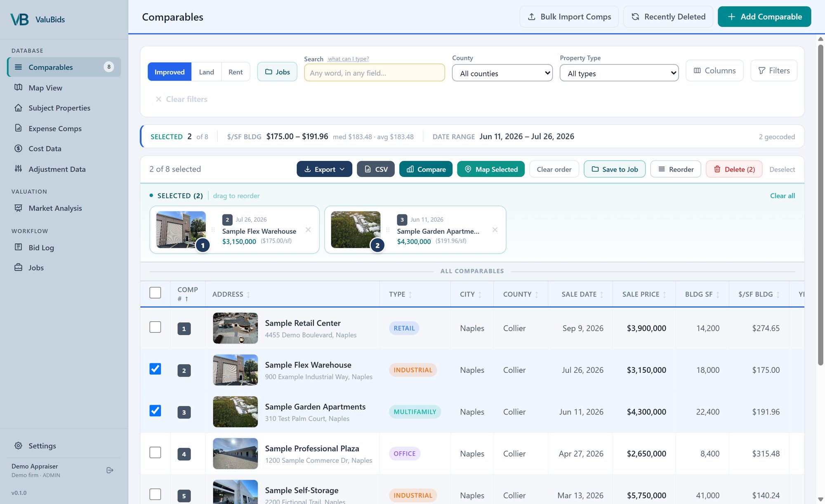The width and height of the screenshot is (825, 504).
Task: Click the search any field input
Action: click(375, 73)
